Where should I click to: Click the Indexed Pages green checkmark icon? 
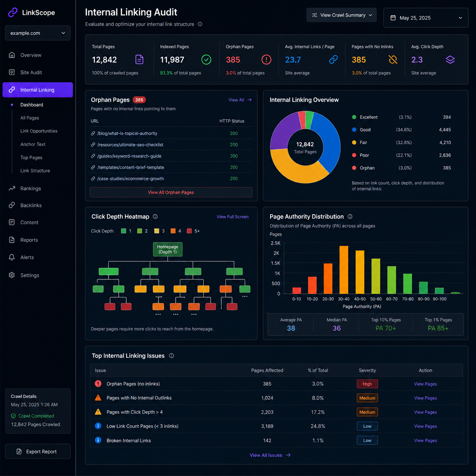point(206,59)
